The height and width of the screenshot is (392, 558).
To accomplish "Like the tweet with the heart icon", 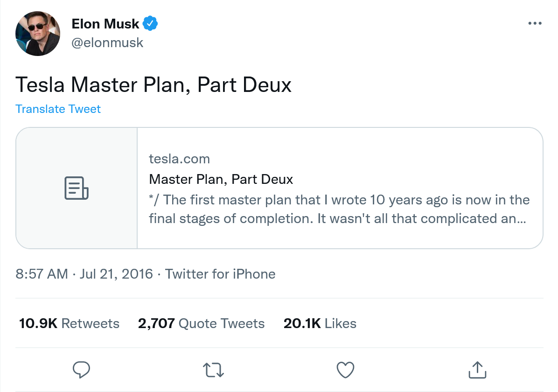I will point(345,370).
